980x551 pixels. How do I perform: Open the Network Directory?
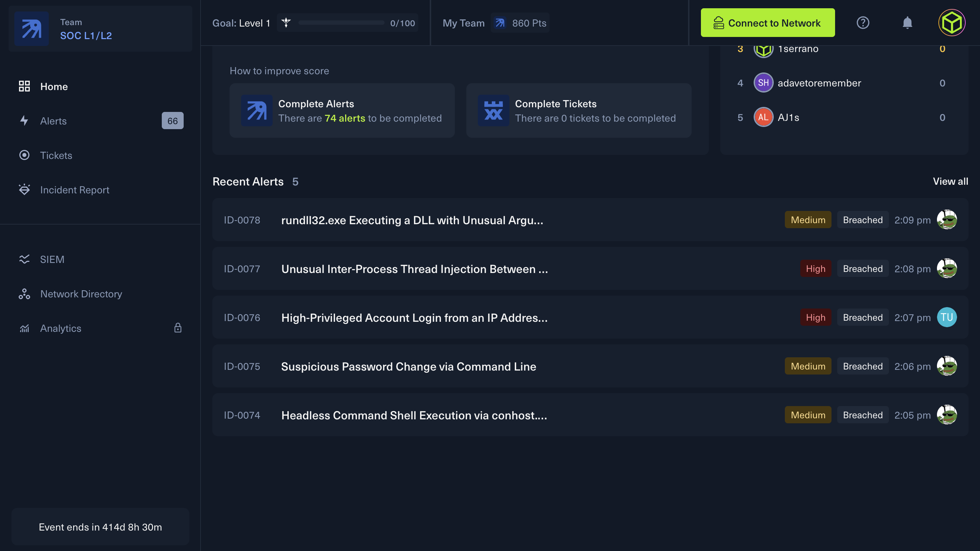81,294
